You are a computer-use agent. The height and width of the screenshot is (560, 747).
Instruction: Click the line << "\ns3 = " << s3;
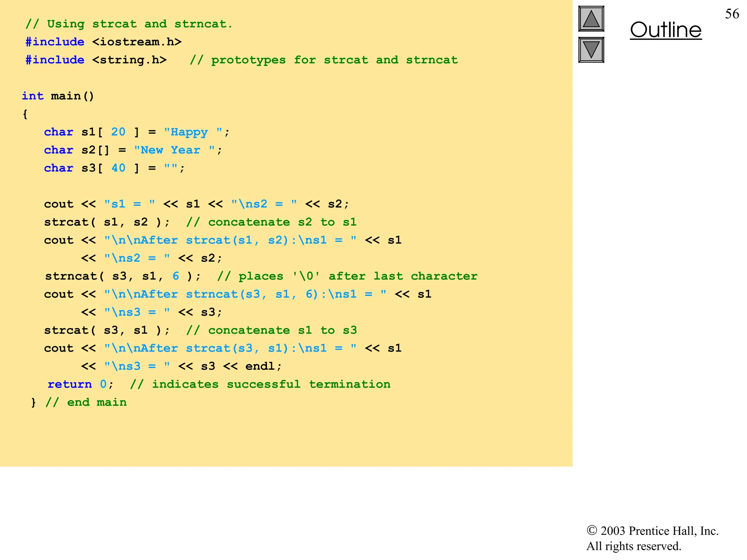[152, 312]
